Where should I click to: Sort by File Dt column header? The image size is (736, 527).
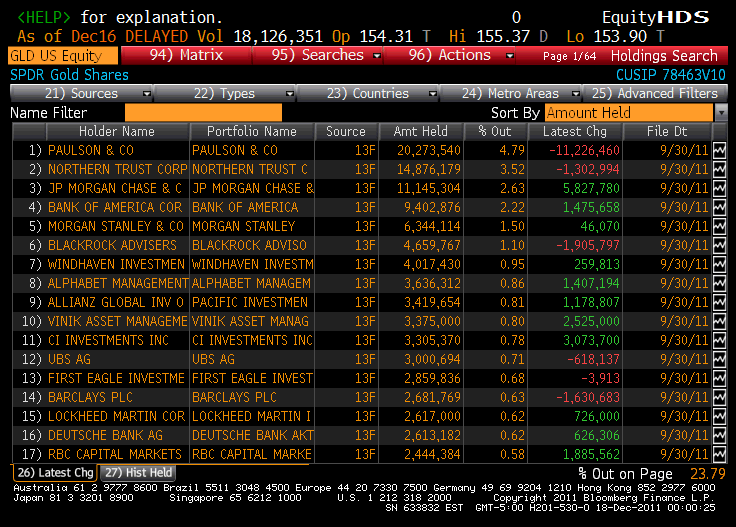click(667, 131)
